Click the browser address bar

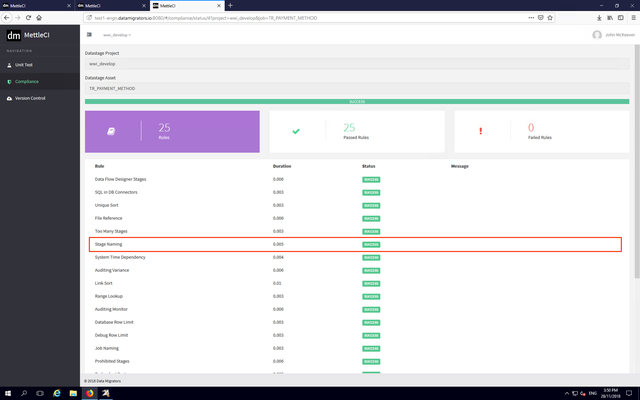click(300, 18)
